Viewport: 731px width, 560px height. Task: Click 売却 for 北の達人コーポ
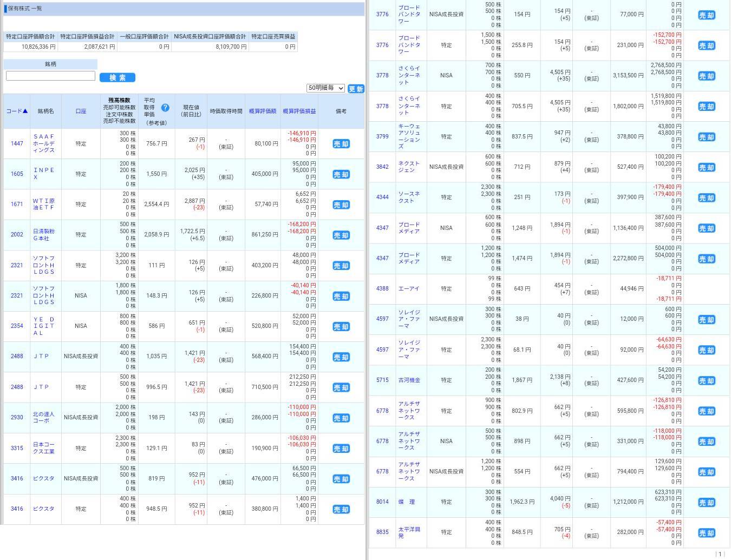[x=341, y=418]
